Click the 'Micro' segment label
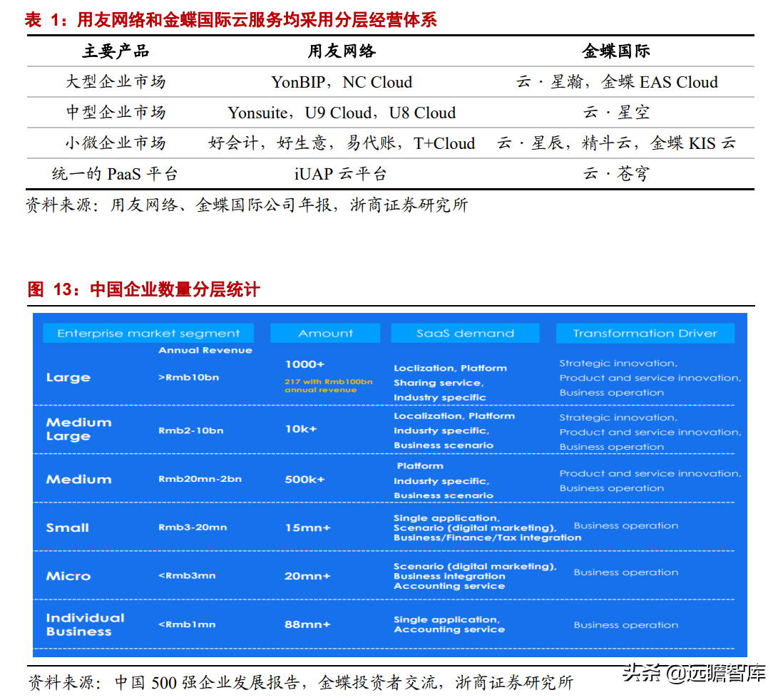Image resolution: width=783 pixels, height=700 pixels. 68,576
